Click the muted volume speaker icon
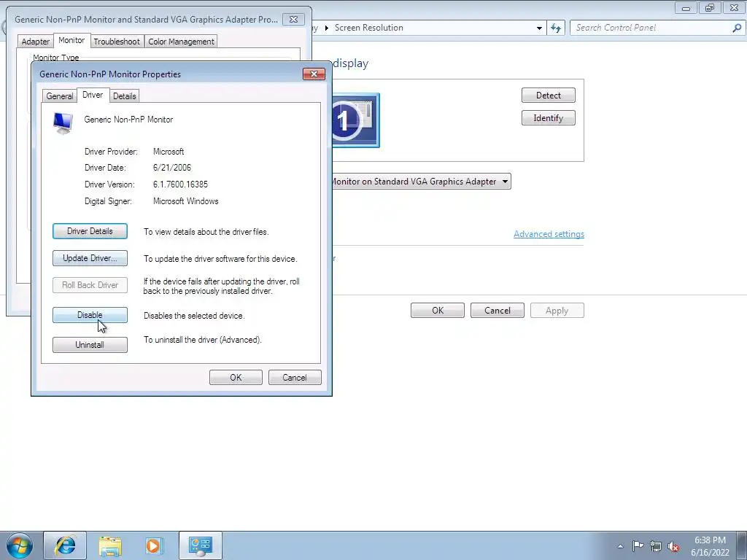The width and height of the screenshot is (747, 560). click(673, 547)
